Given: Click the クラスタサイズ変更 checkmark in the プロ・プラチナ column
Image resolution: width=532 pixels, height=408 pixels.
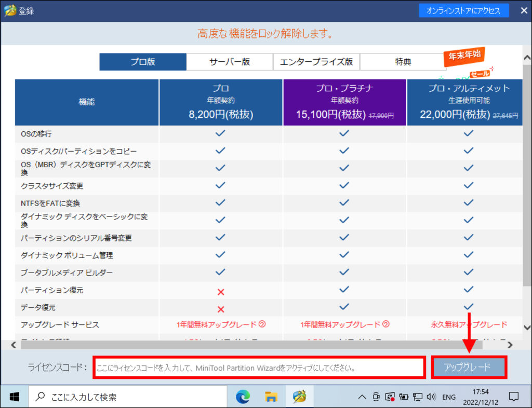Looking at the screenshot, I should pyautogui.click(x=344, y=185).
